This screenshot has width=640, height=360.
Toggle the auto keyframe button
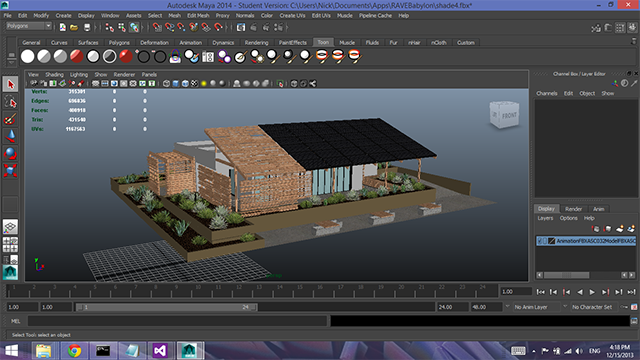(624, 307)
